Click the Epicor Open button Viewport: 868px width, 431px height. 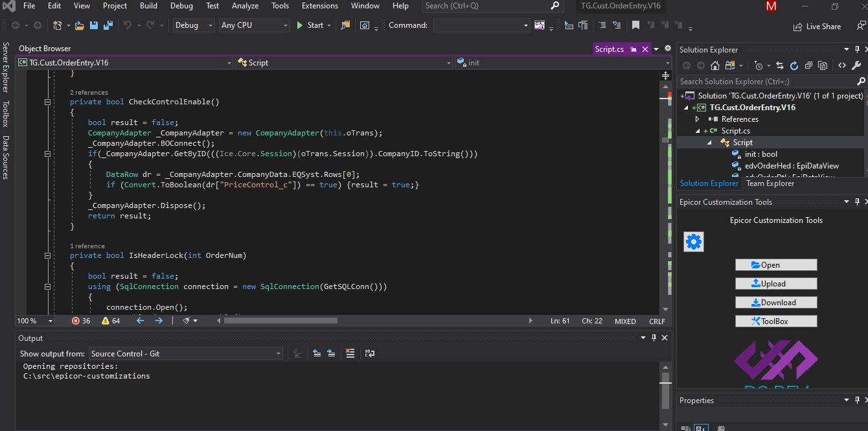pos(776,265)
